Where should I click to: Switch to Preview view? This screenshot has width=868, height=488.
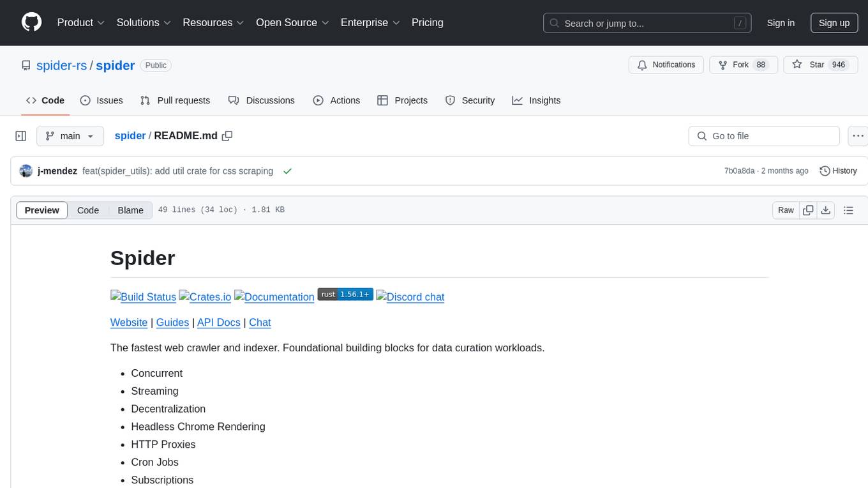42,210
